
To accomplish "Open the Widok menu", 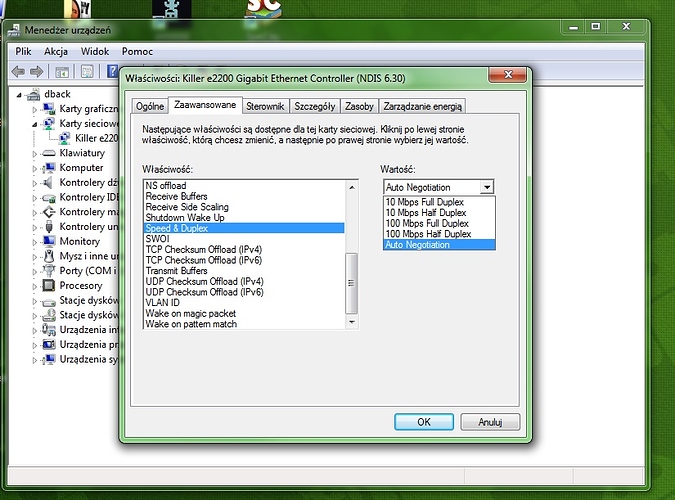I will [x=95, y=52].
